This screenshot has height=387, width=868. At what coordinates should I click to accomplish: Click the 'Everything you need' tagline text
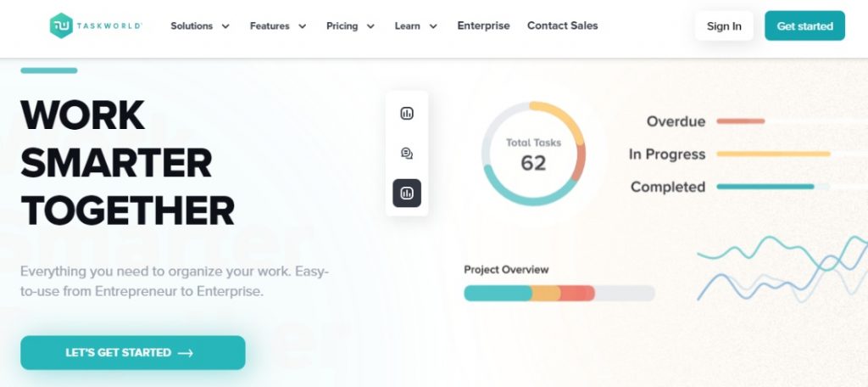pos(175,281)
